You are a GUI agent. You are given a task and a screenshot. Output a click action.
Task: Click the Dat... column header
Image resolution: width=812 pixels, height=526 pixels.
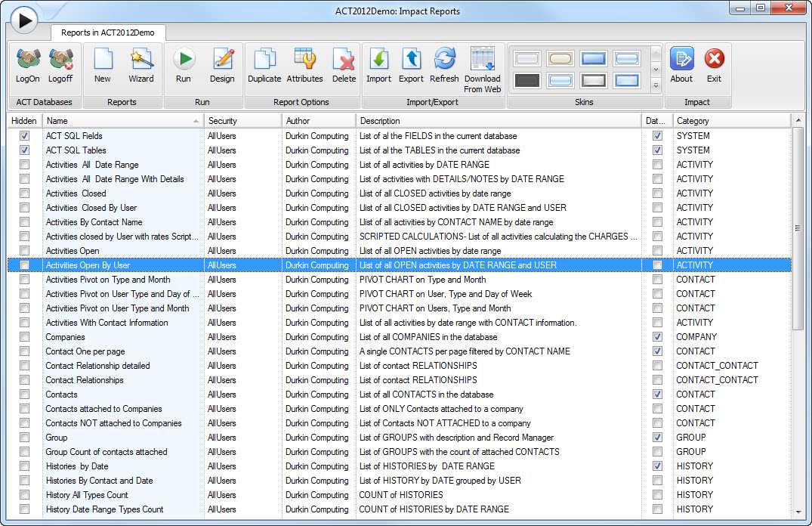coord(656,121)
